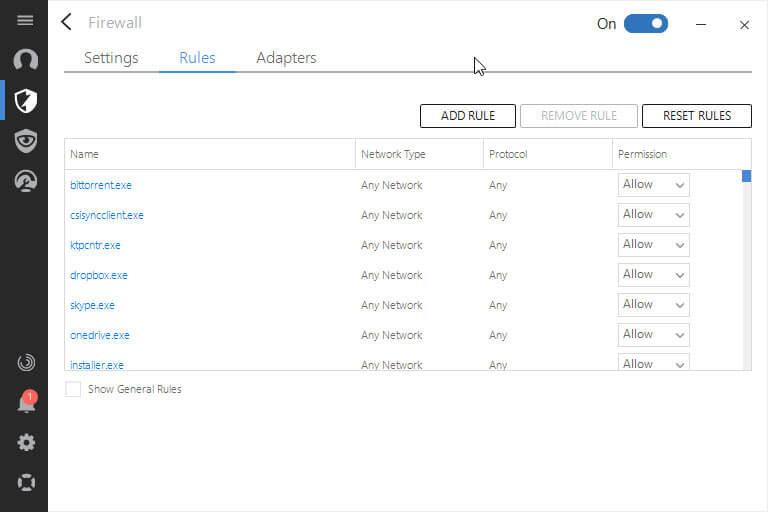Tick the Show General Rules checkbox
The image size is (768, 512).
tap(73, 389)
